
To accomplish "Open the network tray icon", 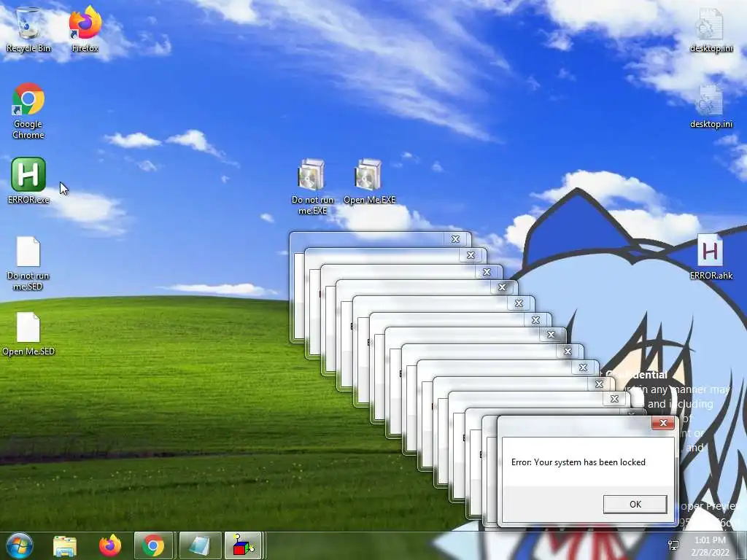I will tap(673, 545).
